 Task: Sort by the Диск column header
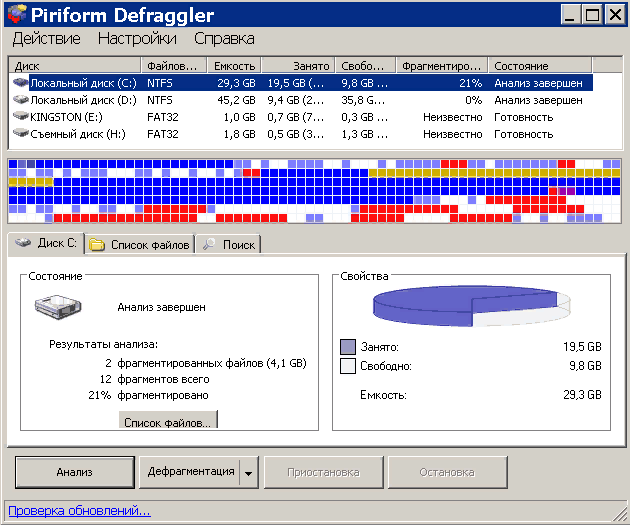75,65
